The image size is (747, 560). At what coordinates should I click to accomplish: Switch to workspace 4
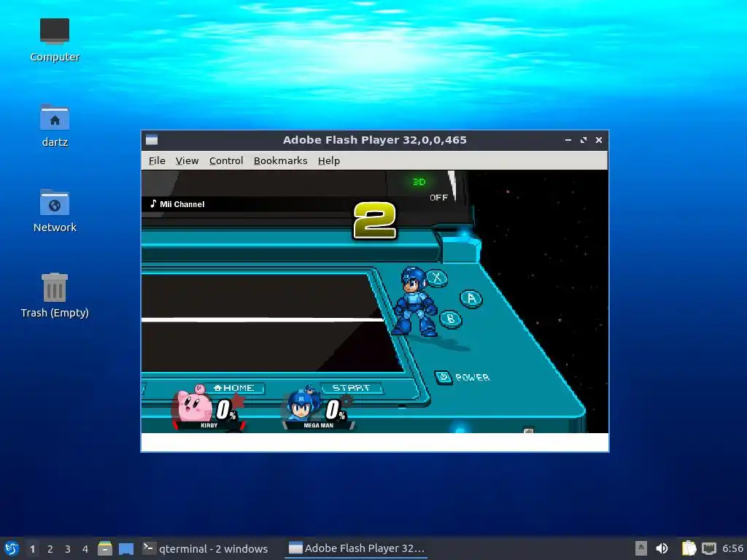point(85,549)
